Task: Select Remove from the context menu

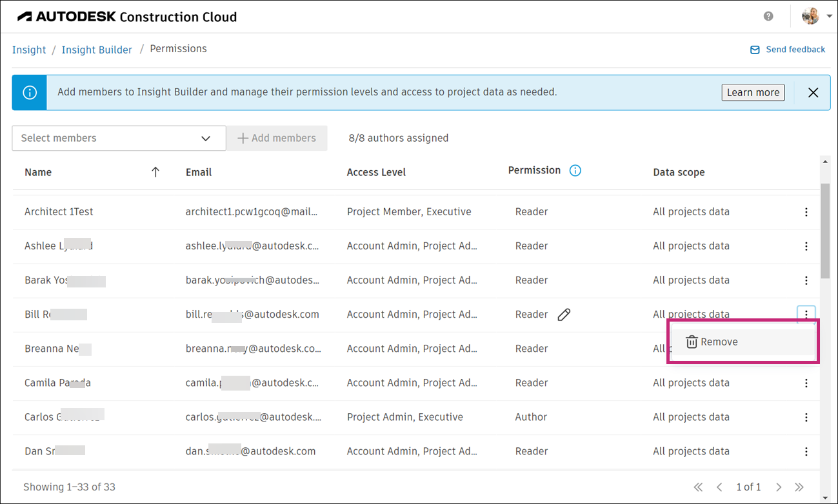Action: [x=712, y=342]
